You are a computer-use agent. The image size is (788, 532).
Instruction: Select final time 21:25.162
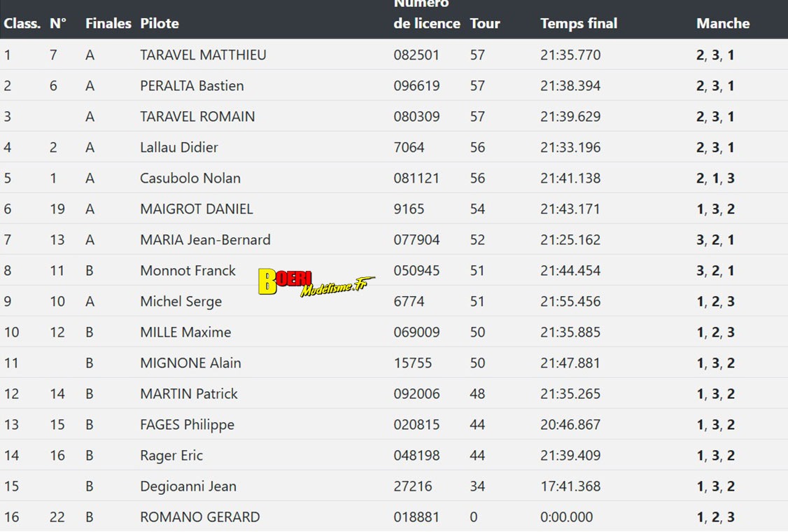[570, 239]
